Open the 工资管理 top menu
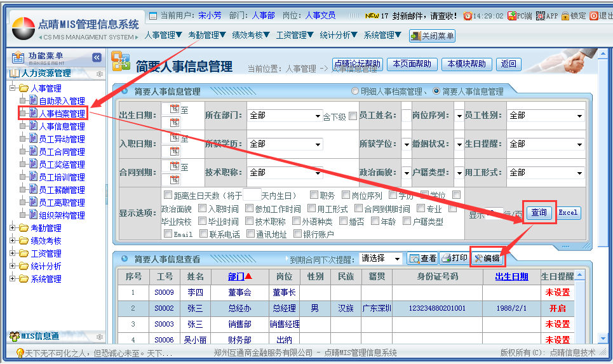Screen dimensions: 613x364 [294, 36]
